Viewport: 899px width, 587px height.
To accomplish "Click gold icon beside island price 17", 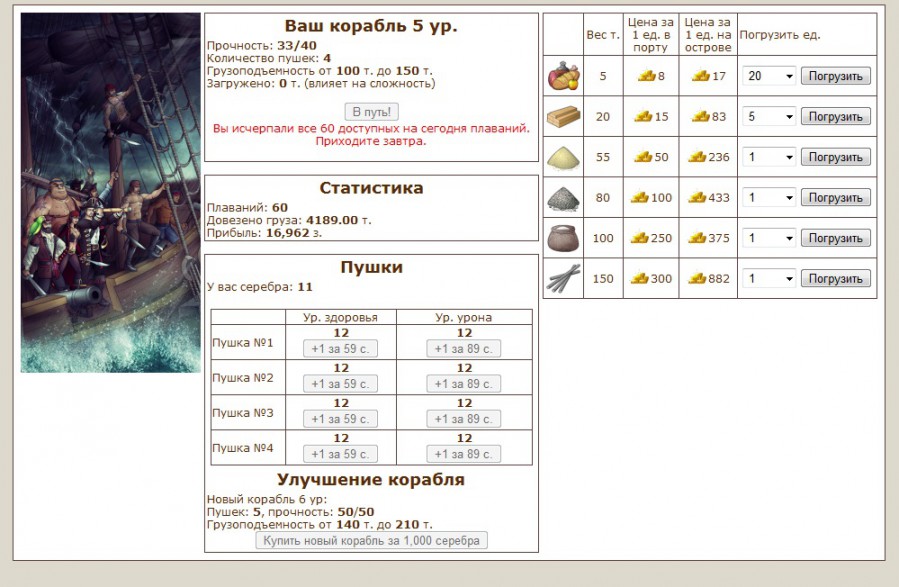I will tap(701, 76).
